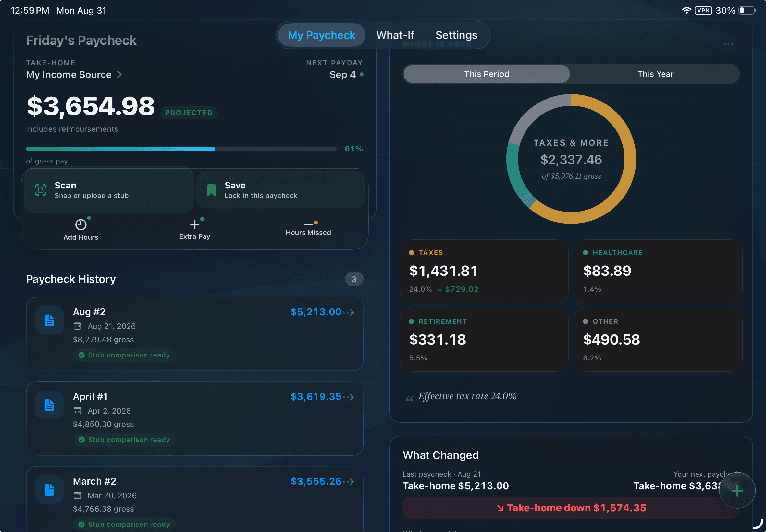Tap the floating green plus button
Image resolution: width=766 pixels, height=532 pixels.
tap(737, 491)
